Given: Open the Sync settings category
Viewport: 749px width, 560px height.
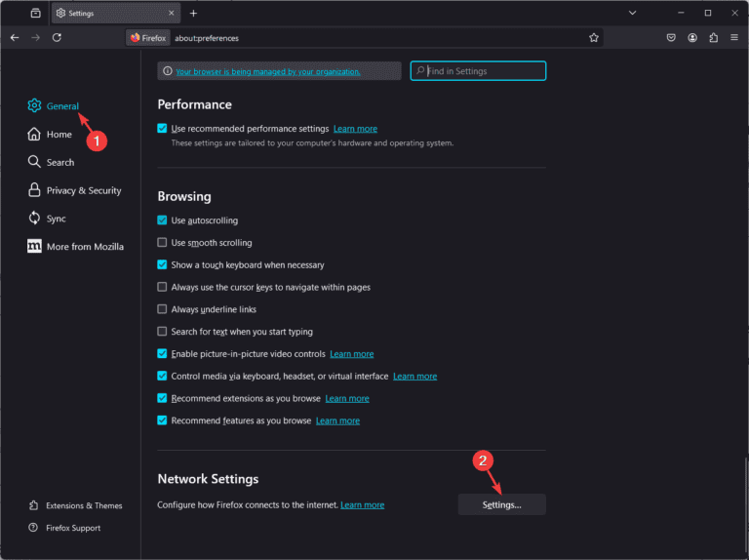Looking at the screenshot, I should 47,219.
